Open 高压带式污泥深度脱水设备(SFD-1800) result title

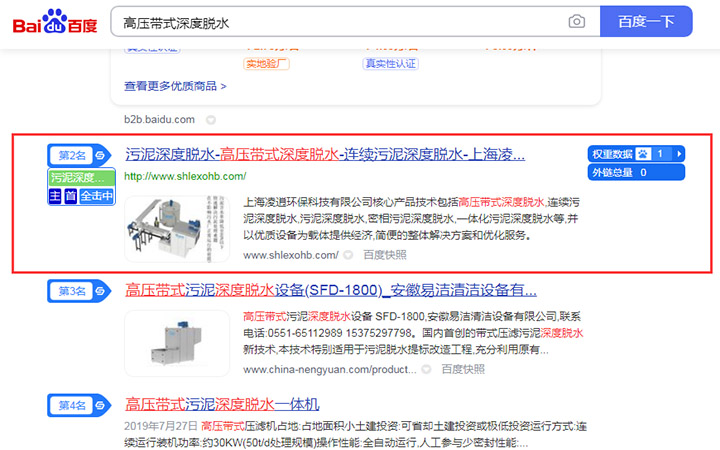[x=331, y=290]
